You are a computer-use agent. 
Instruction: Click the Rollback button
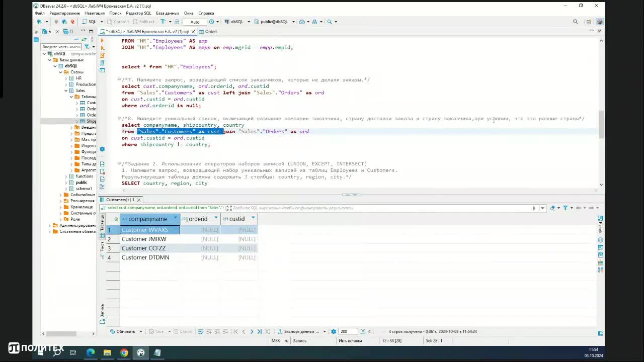(144, 22)
